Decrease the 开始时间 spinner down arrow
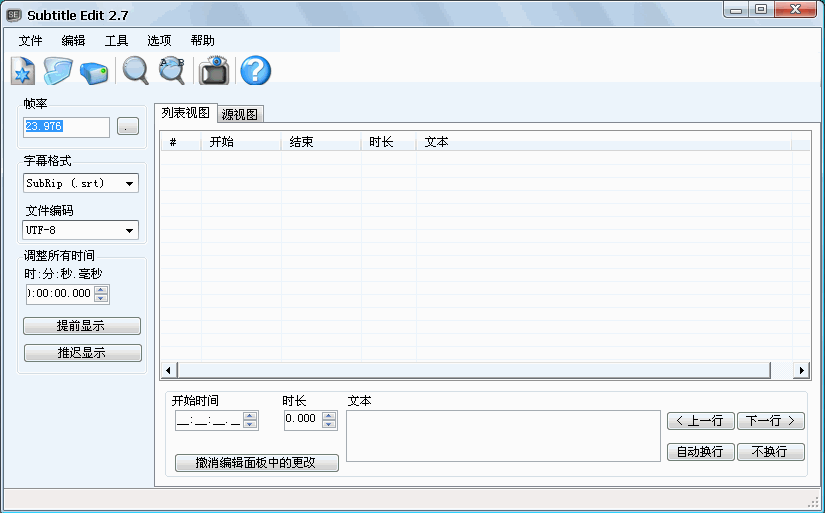 coord(250,425)
